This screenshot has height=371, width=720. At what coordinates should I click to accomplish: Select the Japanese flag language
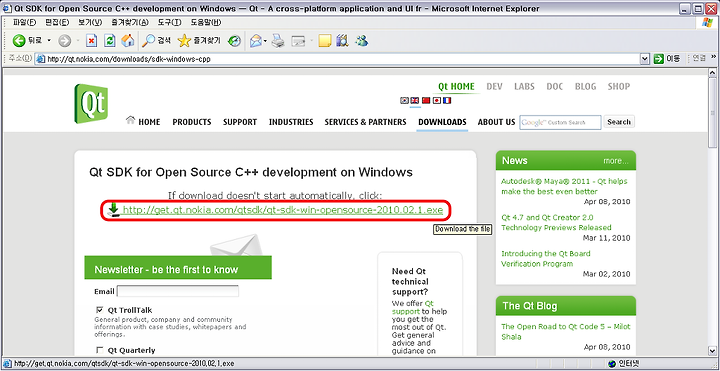point(437,100)
